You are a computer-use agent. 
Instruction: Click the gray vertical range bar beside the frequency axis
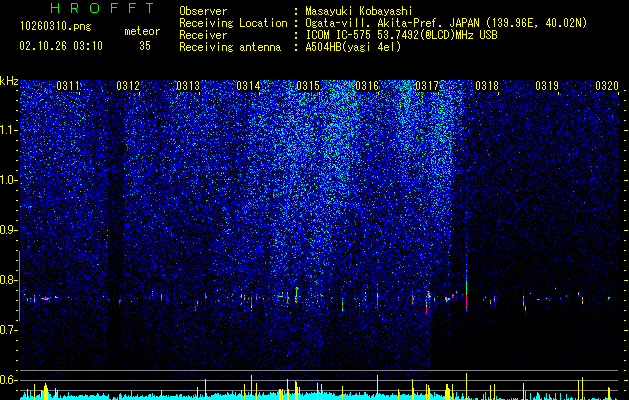(x=19, y=286)
